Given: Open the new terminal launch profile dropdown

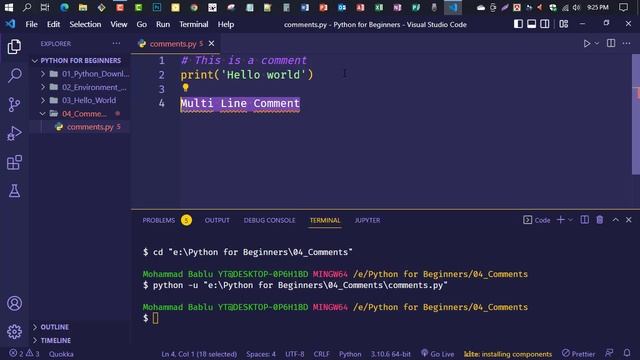Looking at the screenshot, I should pos(570,220).
